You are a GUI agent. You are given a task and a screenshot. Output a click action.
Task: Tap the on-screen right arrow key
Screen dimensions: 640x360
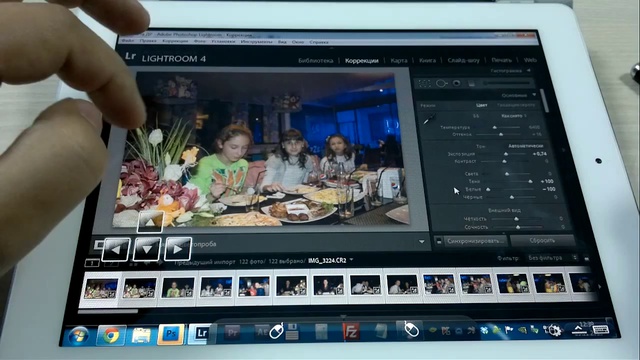[178, 248]
